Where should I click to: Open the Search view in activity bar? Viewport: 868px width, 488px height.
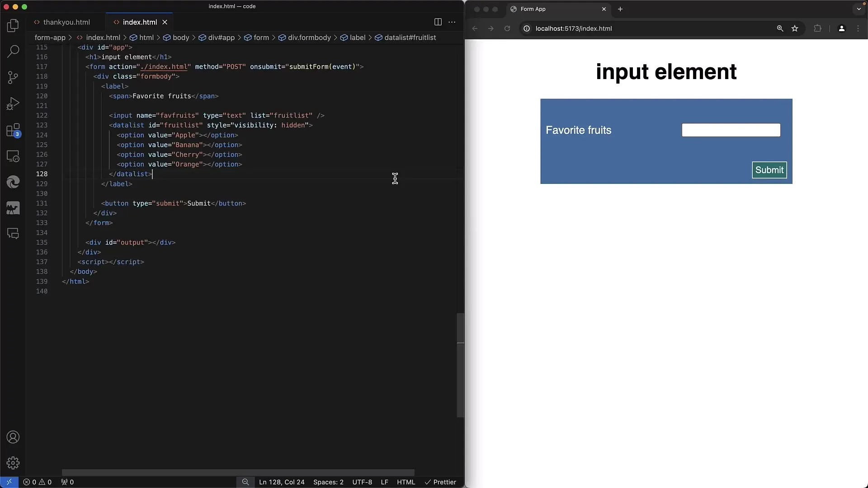coord(13,51)
